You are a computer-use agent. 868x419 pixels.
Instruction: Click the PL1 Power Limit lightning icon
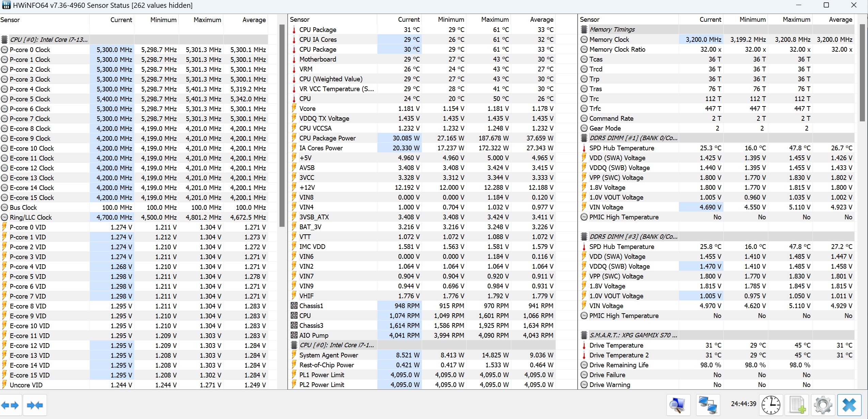coord(294,375)
